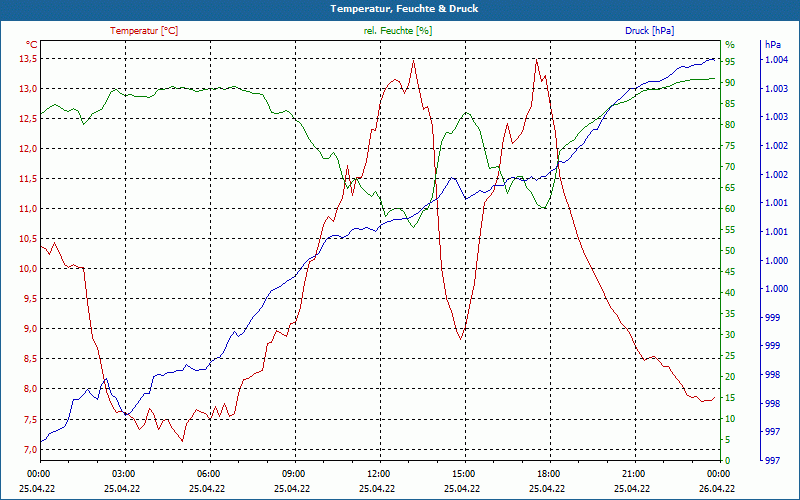
Task: Click the '8,0' temperature axis value
Action: 31,389
